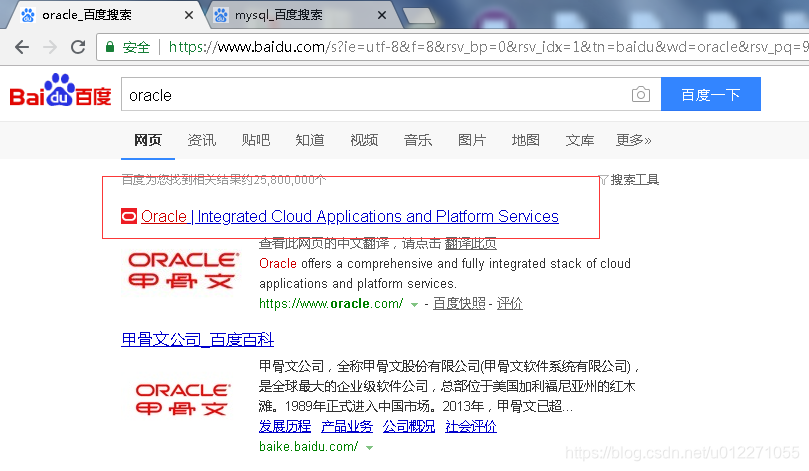Viewport: 809px width, 471px height.
Task: Open the 文库 category
Action: 580,140
